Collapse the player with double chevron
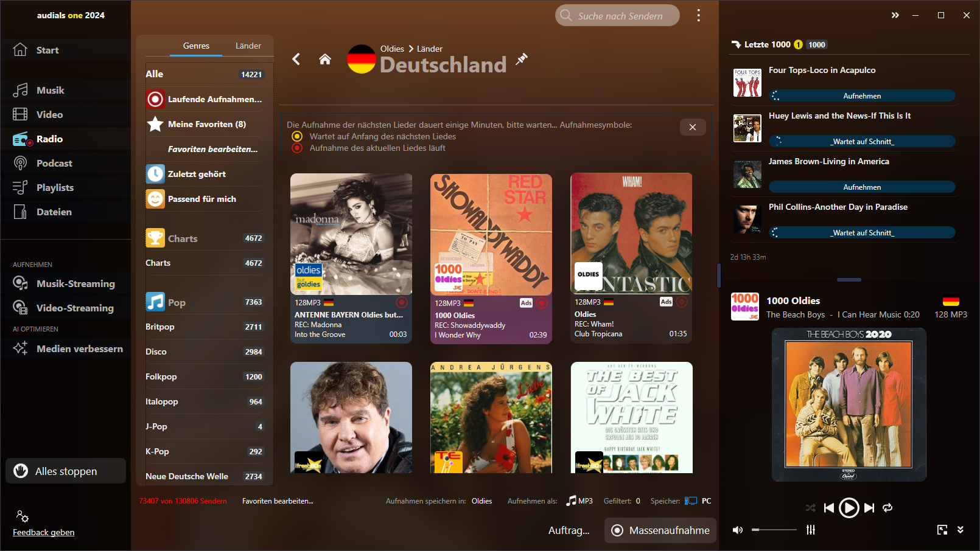This screenshot has width=980, height=551. 961,530
